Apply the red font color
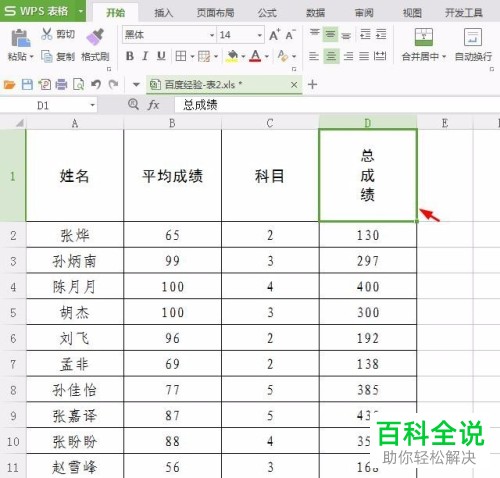 (x=255, y=56)
